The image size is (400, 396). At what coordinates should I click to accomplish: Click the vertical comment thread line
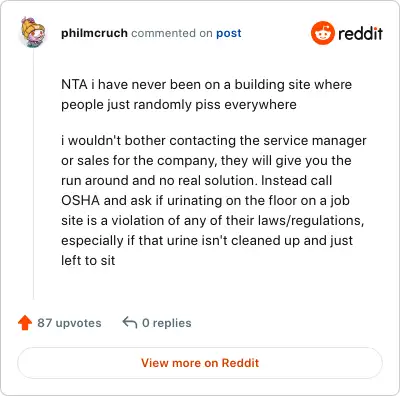[x=33, y=174]
